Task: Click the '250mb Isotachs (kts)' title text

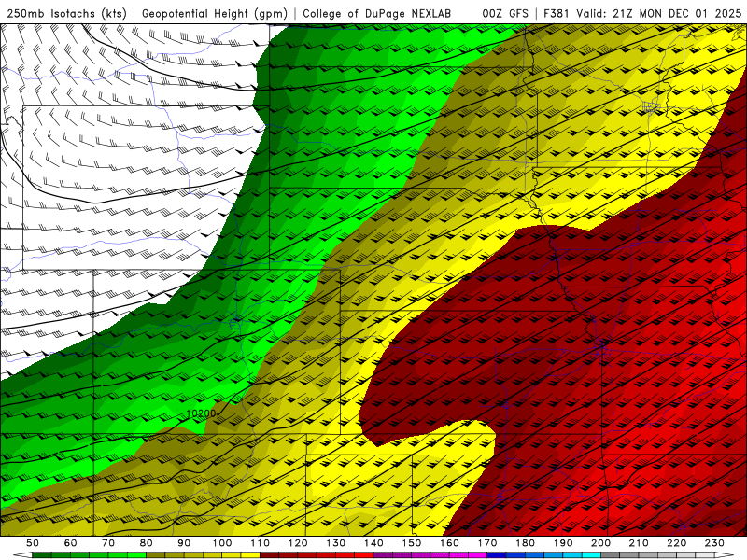Action: (66, 13)
